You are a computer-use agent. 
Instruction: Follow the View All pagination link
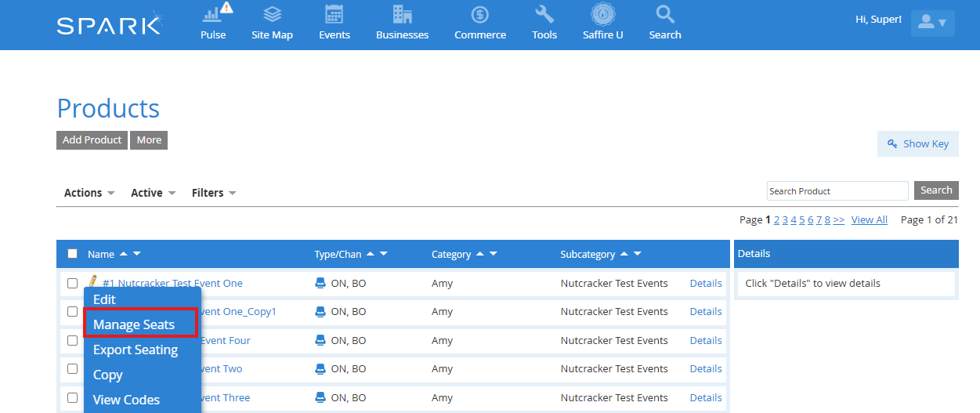(869, 220)
